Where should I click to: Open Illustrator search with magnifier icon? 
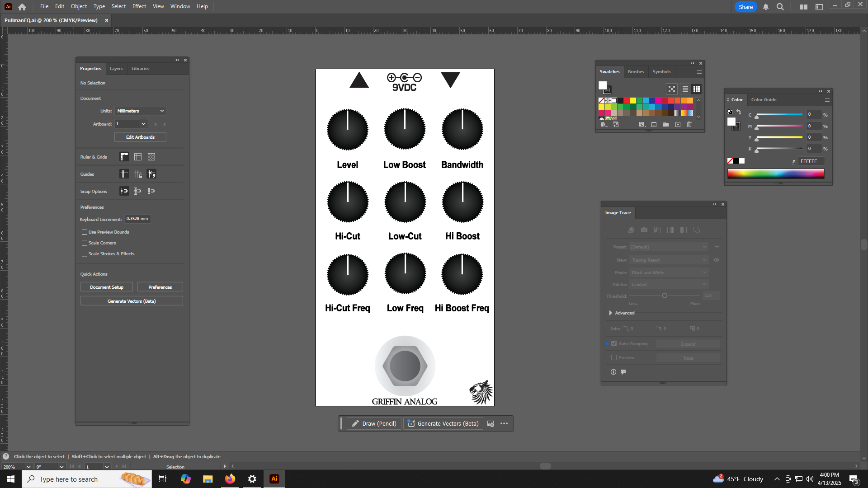pos(780,7)
